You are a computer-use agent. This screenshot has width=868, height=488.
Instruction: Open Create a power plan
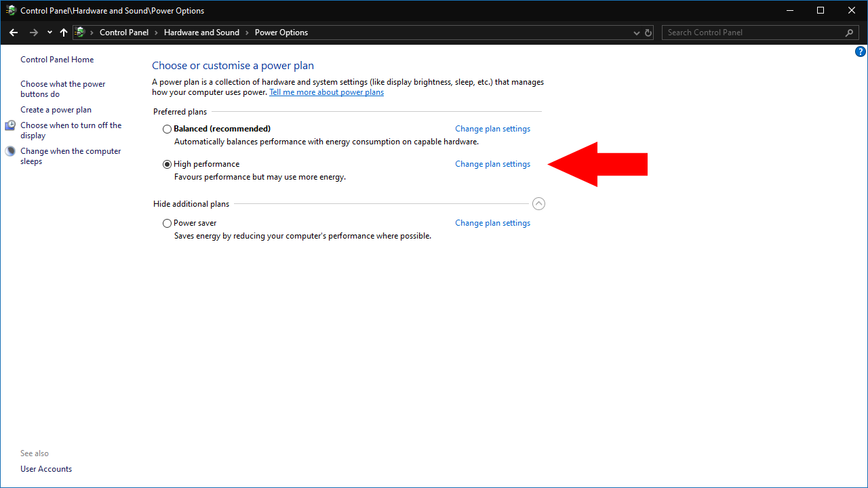coord(56,110)
